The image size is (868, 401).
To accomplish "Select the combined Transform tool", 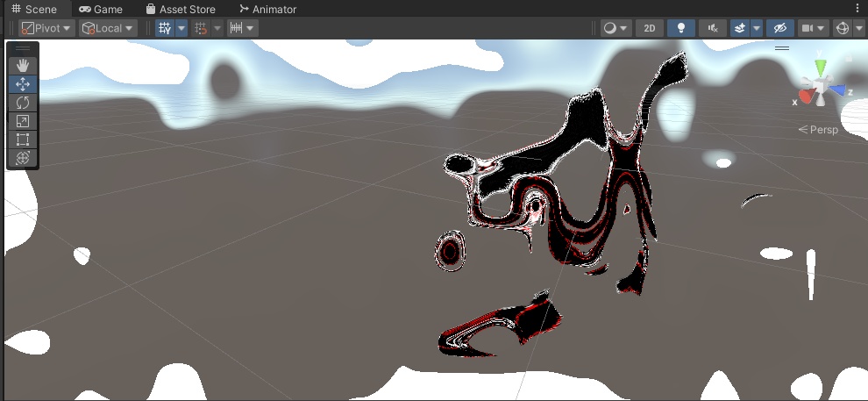I will coord(23,158).
